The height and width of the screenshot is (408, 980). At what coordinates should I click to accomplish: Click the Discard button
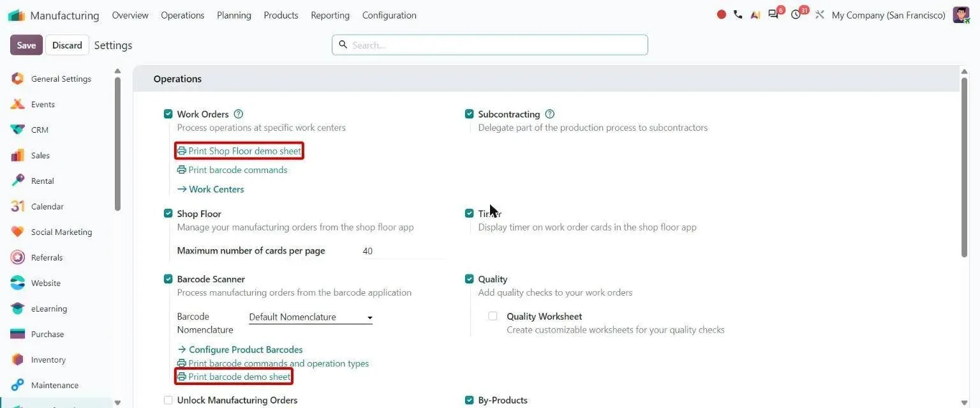(x=67, y=45)
